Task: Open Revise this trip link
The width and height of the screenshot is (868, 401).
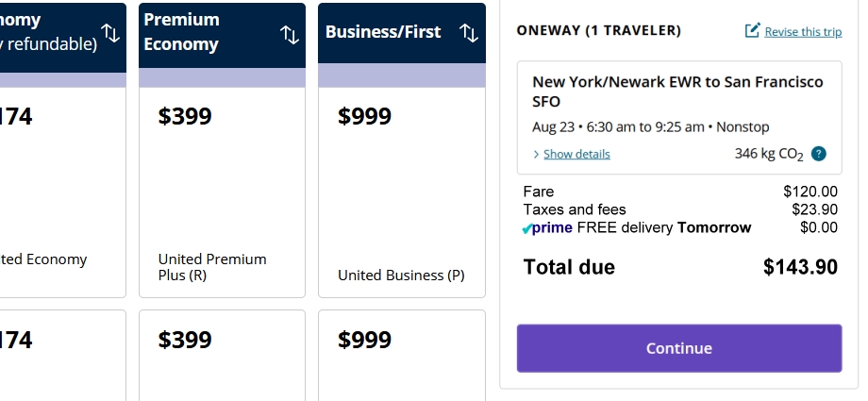Action: click(803, 32)
